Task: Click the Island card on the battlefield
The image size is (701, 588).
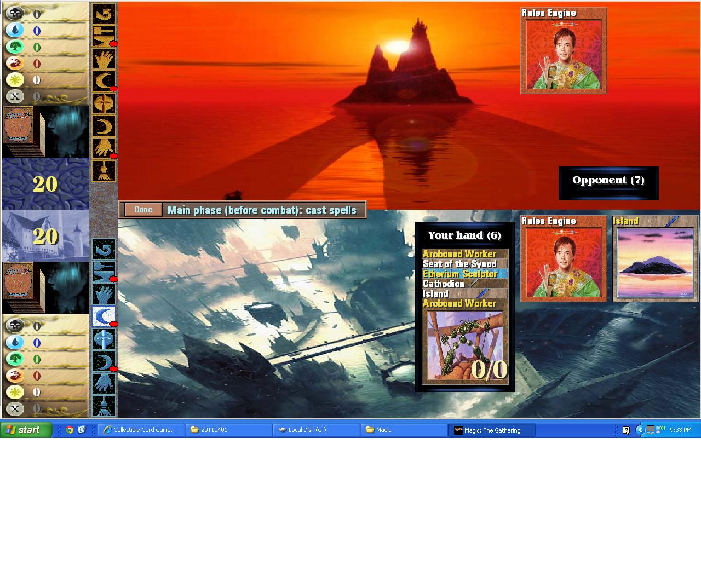Action: [x=655, y=258]
